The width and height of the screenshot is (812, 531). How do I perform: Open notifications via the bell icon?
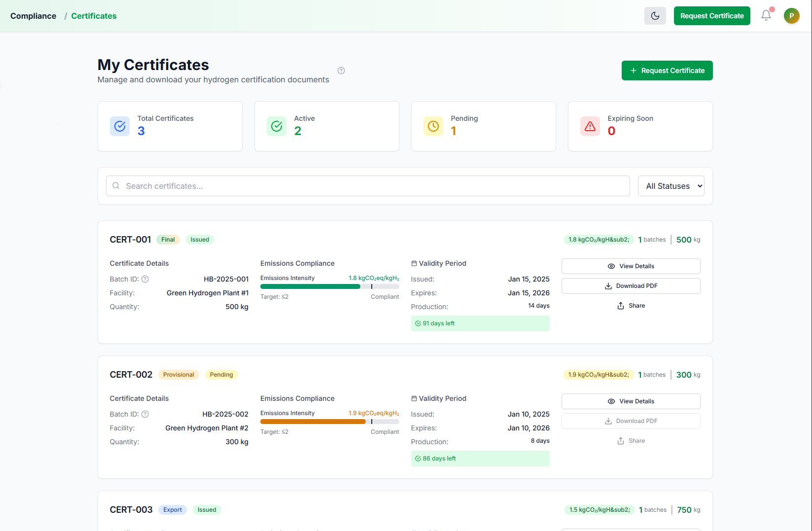(x=765, y=15)
